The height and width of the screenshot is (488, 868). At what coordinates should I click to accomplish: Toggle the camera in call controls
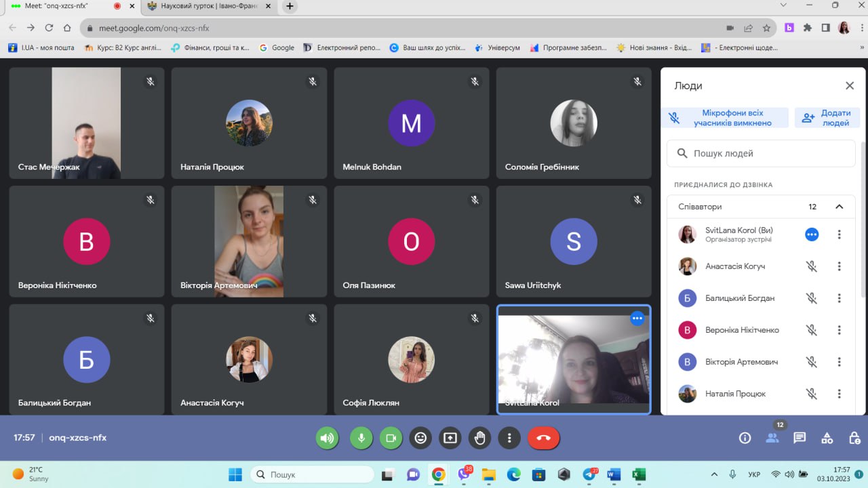[x=391, y=438]
